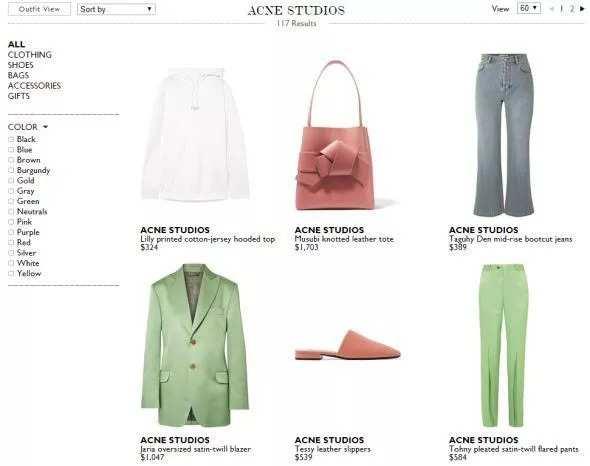The width and height of the screenshot is (590, 466).
Task: Open the Tessy leather slippers image
Action: [x=348, y=345]
